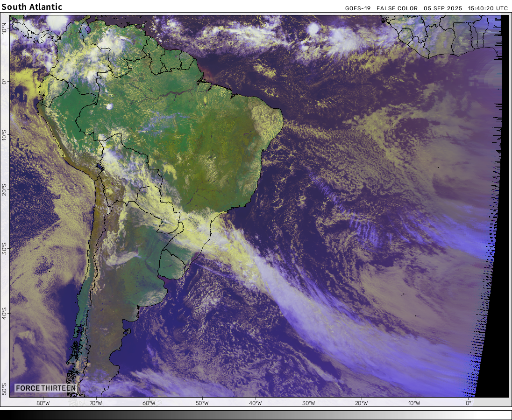The image size is (512, 420).
Task: Click the Force Thirteen watermark logo
Action: click(45, 388)
